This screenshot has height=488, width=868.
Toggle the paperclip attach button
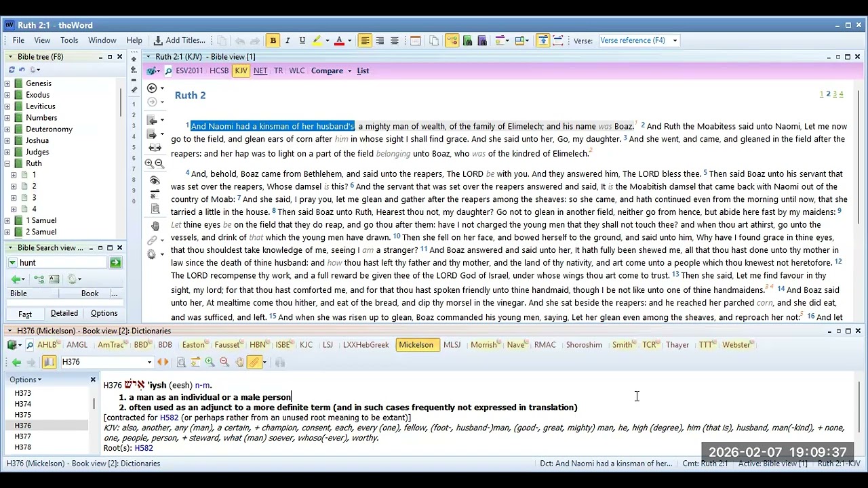(254, 363)
